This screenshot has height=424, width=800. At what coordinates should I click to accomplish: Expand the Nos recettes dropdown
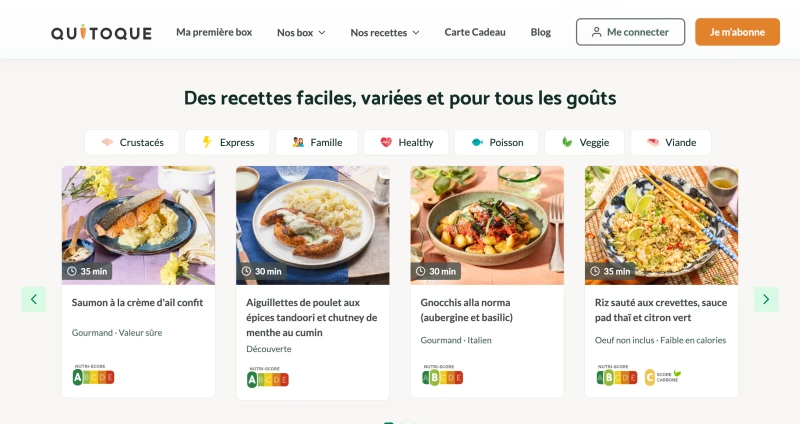(x=385, y=33)
